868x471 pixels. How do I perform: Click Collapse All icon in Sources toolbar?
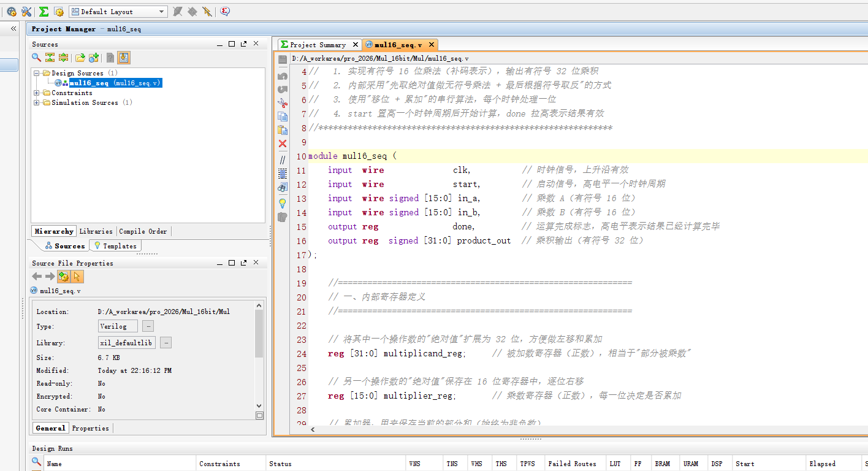point(50,58)
